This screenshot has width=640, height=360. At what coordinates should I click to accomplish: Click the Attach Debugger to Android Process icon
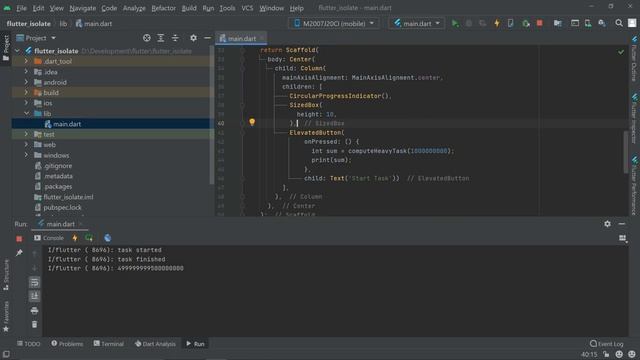tap(526, 23)
